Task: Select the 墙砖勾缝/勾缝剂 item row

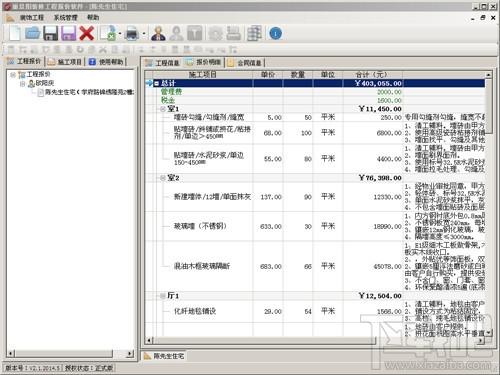Action: (315, 117)
